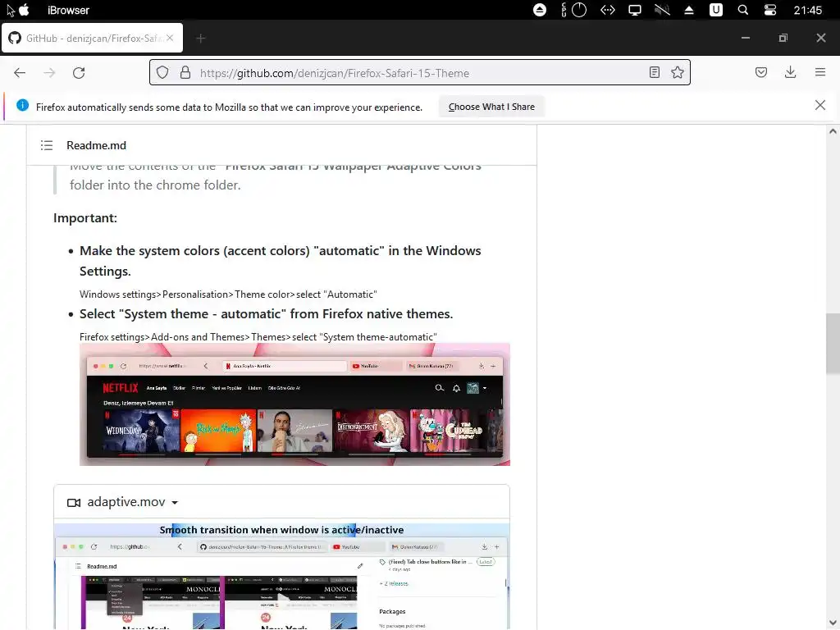
Task: Click Choose What I Share button
Action: click(491, 107)
